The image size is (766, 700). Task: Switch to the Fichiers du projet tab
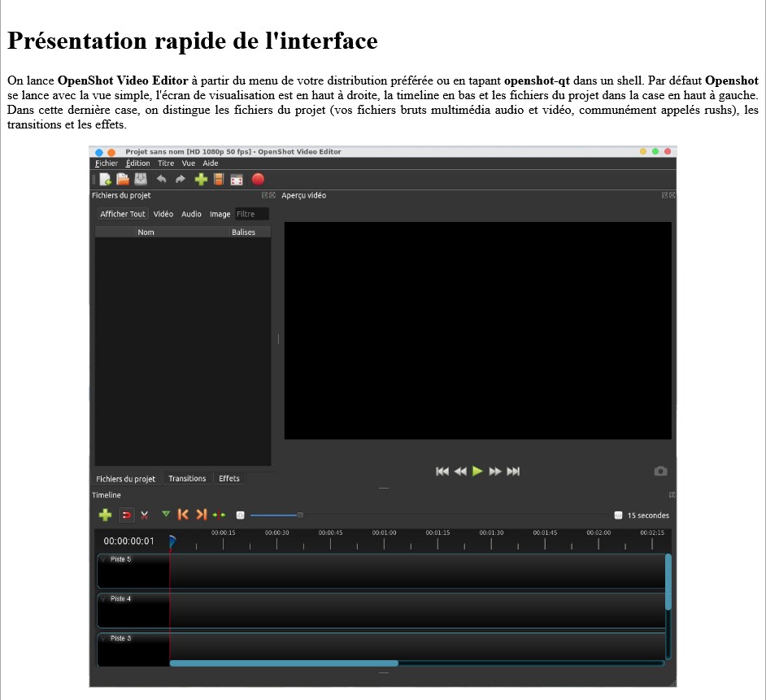[125, 479]
